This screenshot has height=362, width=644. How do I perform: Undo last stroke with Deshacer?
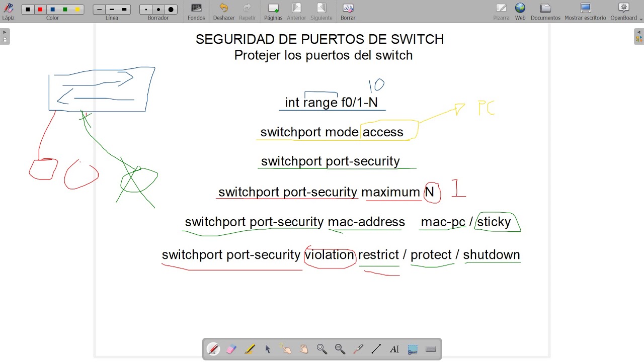224,11
